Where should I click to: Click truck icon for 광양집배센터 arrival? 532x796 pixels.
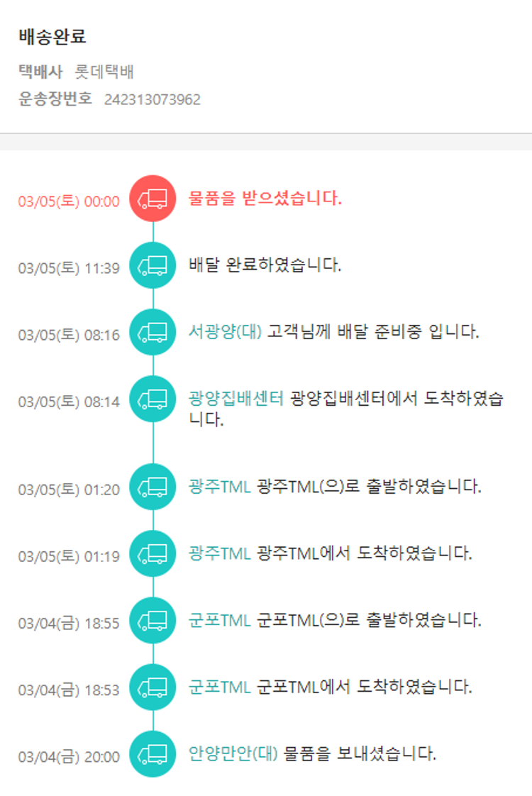point(153,399)
